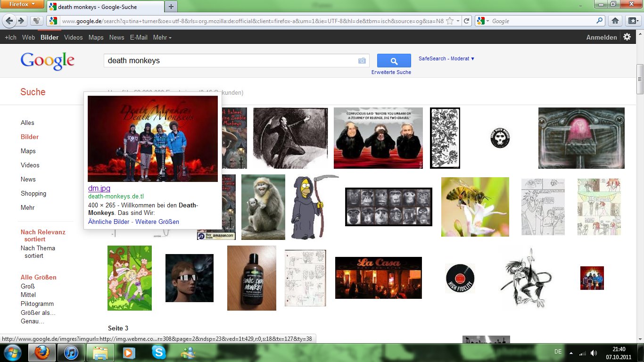
Task: Open the media player taskbar icon
Action: (128, 353)
